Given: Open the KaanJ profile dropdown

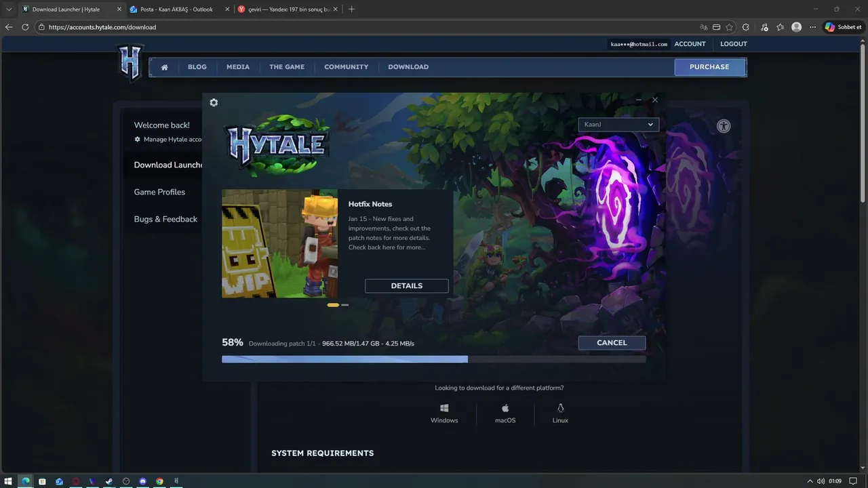Looking at the screenshot, I should click(618, 125).
